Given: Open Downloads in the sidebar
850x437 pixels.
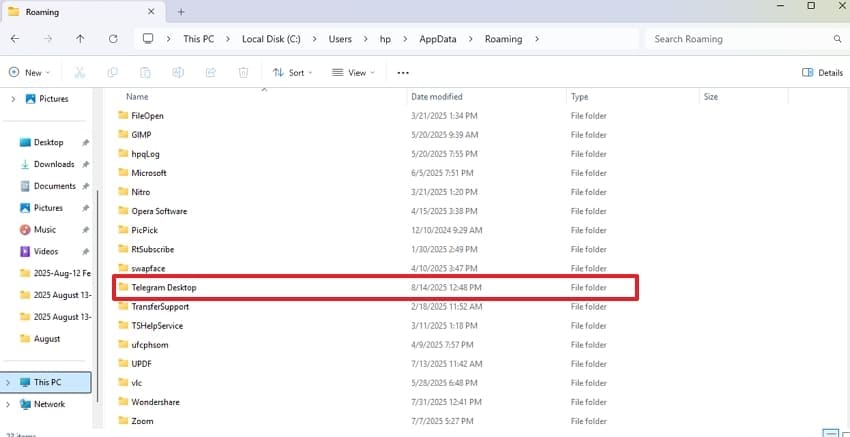Looking at the screenshot, I should (54, 164).
